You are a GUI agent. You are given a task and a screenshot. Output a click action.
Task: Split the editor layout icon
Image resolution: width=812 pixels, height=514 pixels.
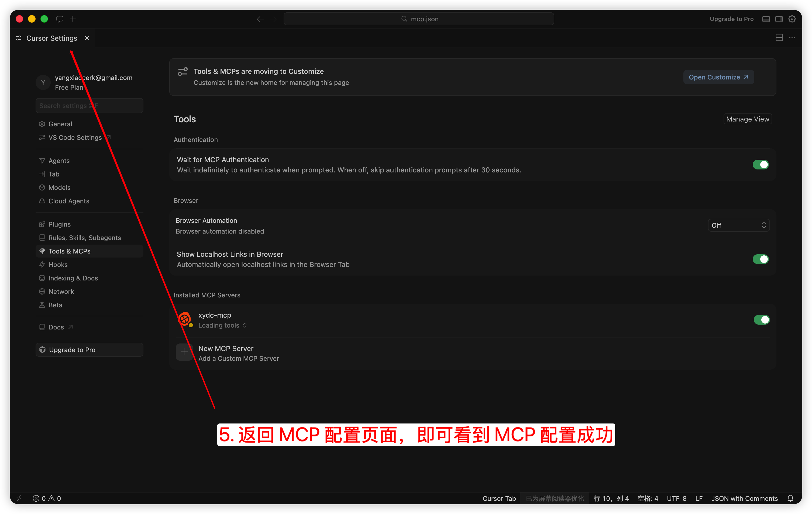tap(779, 38)
